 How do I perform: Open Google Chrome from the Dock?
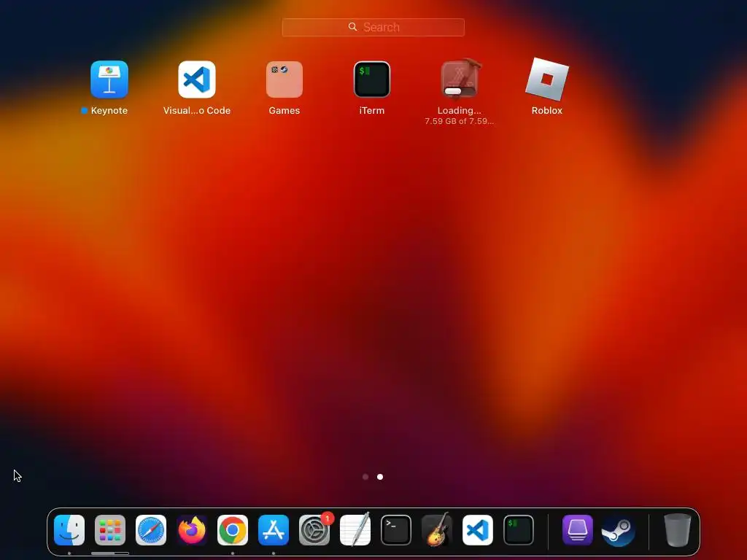pyautogui.click(x=233, y=530)
